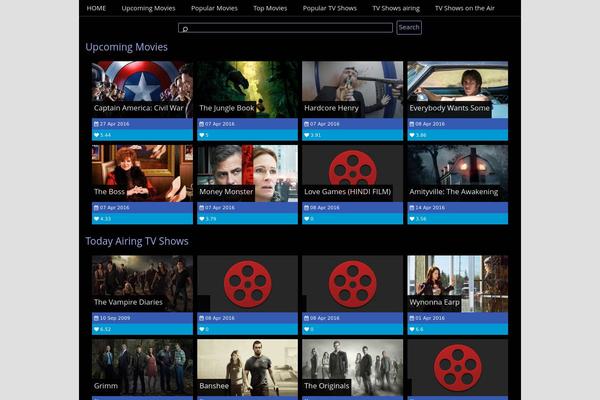Open Popular TV Shows section
This screenshot has width=600, height=400.
pyautogui.click(x=329, y=8)
